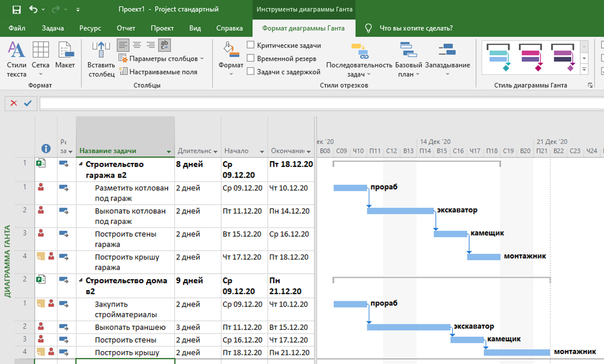The height and width of the screenshot is (364, 604).
Task: Open Последовательность задач dropdown
Action: tap(359, 60)
